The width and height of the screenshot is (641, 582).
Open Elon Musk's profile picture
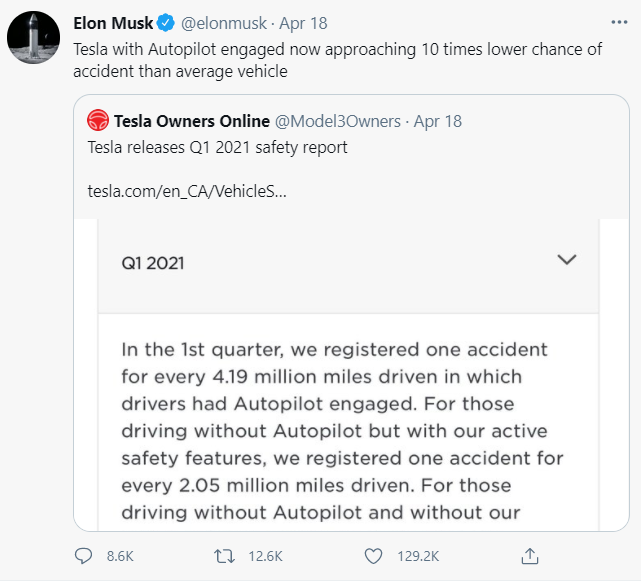[x=33, y=41]
